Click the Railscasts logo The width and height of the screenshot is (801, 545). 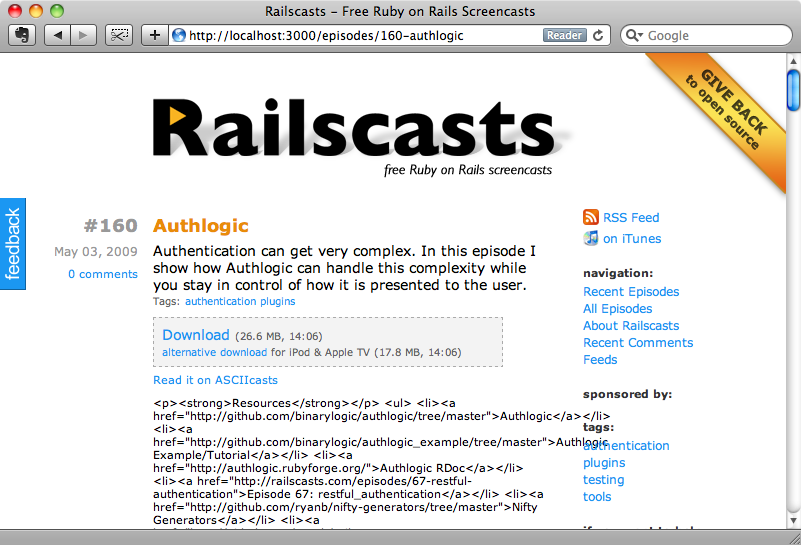(x=354, y=127)
